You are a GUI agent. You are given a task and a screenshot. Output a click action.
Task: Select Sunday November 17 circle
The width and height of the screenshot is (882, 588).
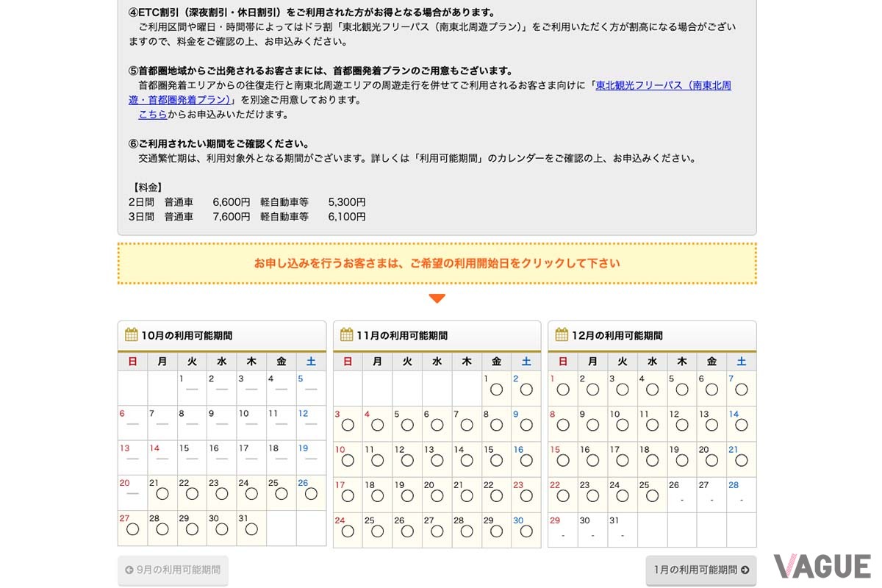coord(348,495)
